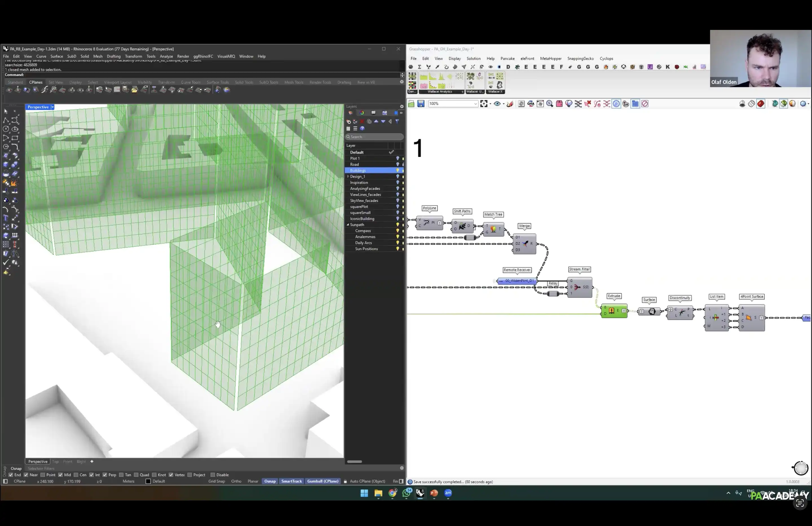Click Layers panel horizontal scrollbar
This screenshot has width=812, height=526.
point(354,462)
